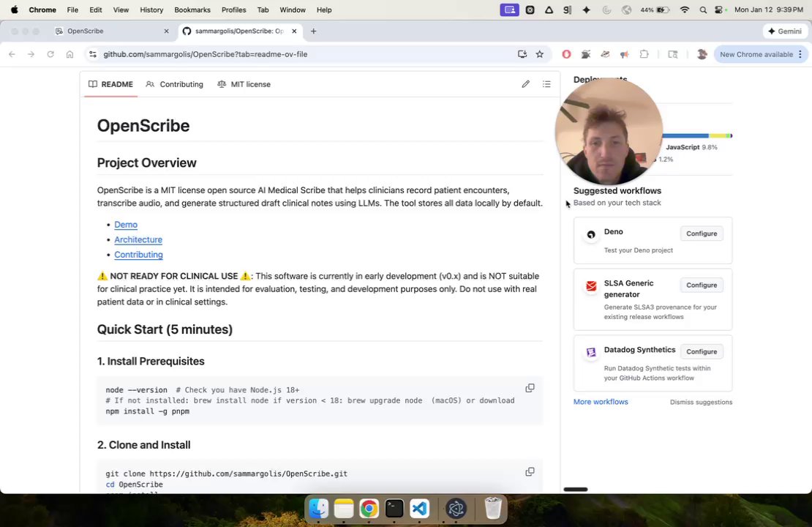The width and height of the screenshot is (812, 527).
Task: Switch to the OpenScribe browser tab
Action: [113, 31]
